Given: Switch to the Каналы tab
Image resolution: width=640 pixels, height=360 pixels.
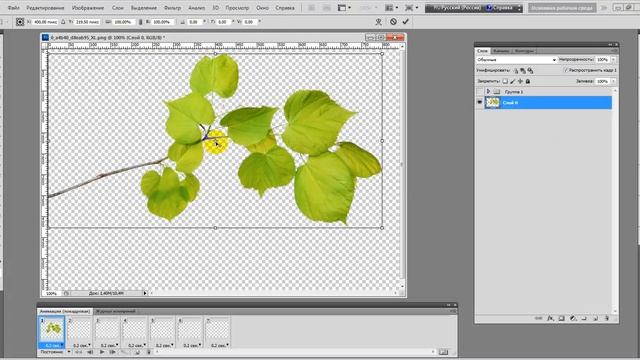Looking at the screenshot, I should click(x=501, y=51).
